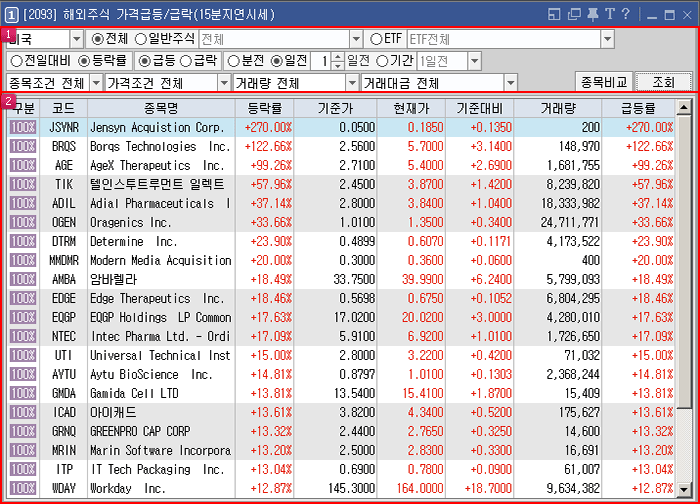The height and width of the screenshot is (504, 700).
Task: Click the 100% badge for BRQS row
Action: click(23, 146)
